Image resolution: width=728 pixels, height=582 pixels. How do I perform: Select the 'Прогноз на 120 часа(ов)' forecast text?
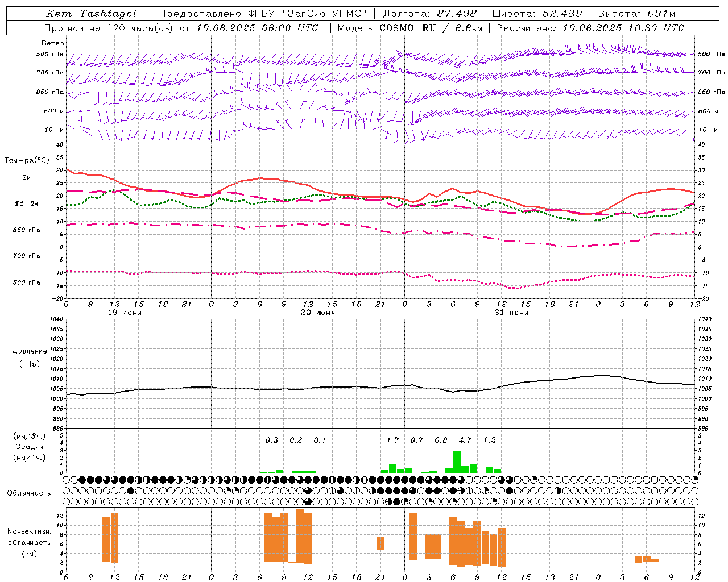click(x=109, y=28)
